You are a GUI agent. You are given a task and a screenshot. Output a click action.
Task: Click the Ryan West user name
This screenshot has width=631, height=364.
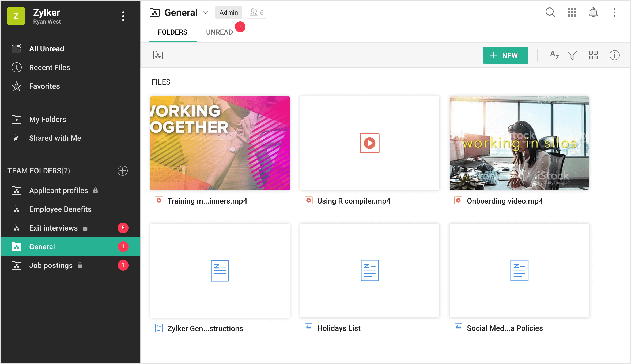coord(47,22)
